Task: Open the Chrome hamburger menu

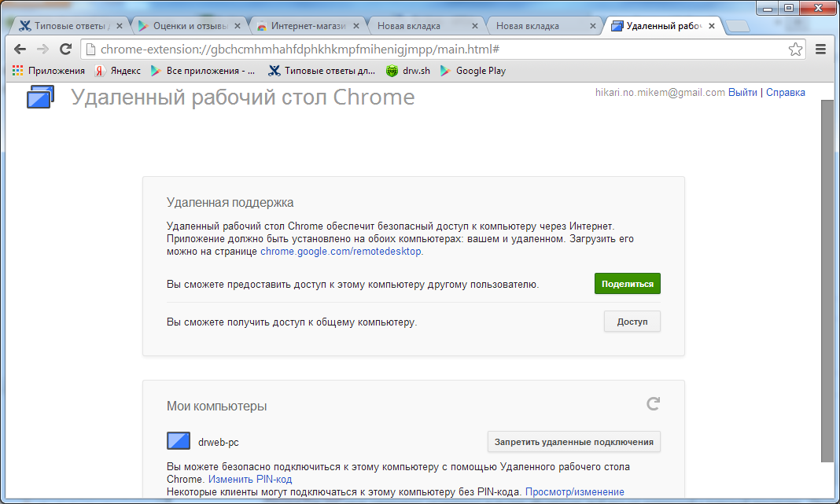Action: 820,50
